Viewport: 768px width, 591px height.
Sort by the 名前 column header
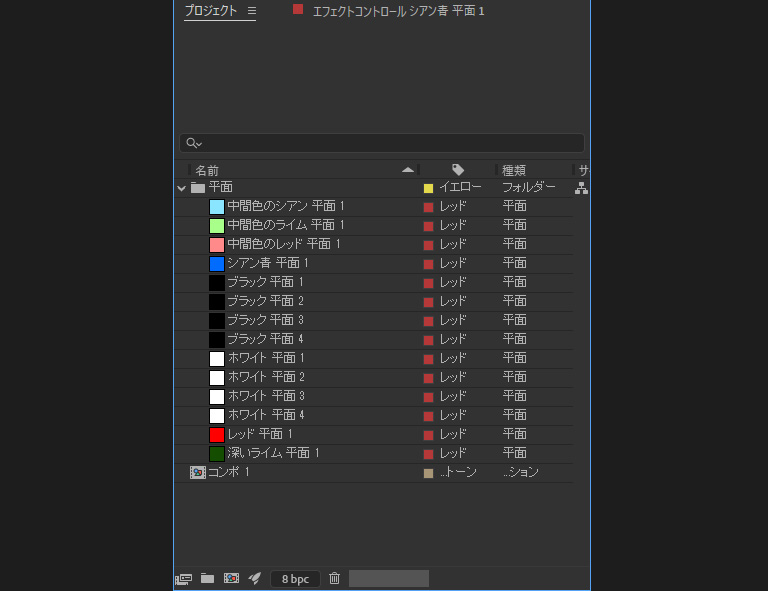tap(207, 170)
